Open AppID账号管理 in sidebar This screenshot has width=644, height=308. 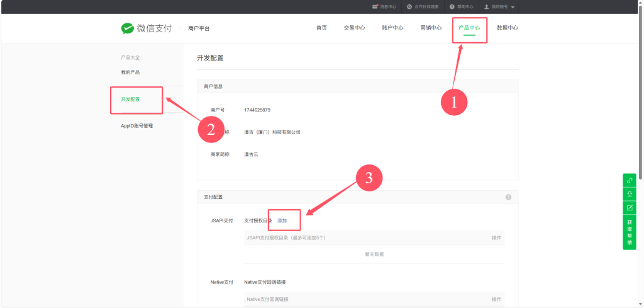pyautogui.click(x=136, y=126)
